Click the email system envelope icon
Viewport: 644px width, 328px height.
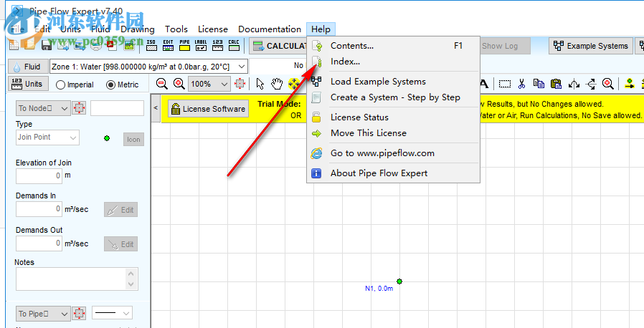(x=63, y=46)
